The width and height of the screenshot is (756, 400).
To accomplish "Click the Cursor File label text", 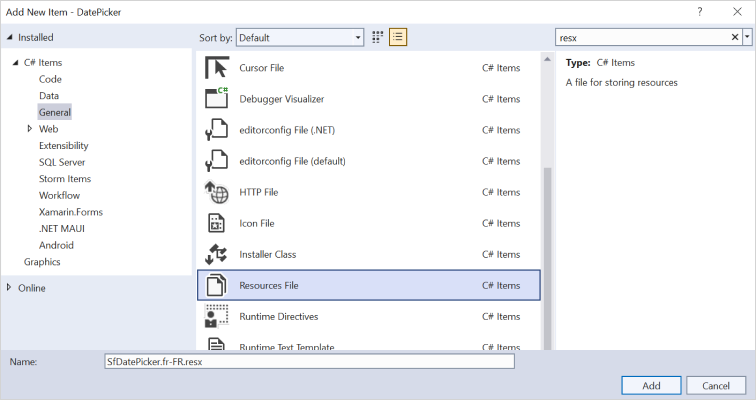I will coord(261,67).
